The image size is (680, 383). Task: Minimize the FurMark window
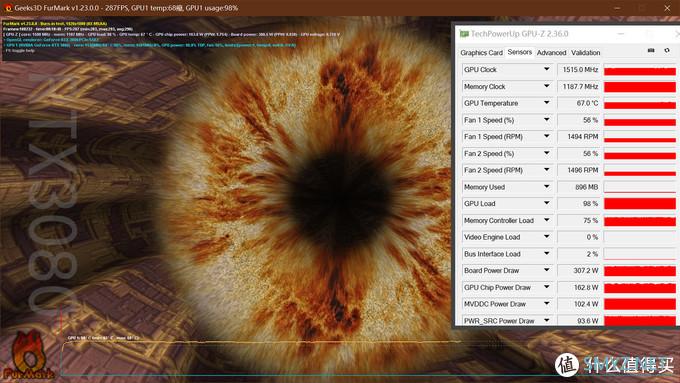(x=618, y=8)
